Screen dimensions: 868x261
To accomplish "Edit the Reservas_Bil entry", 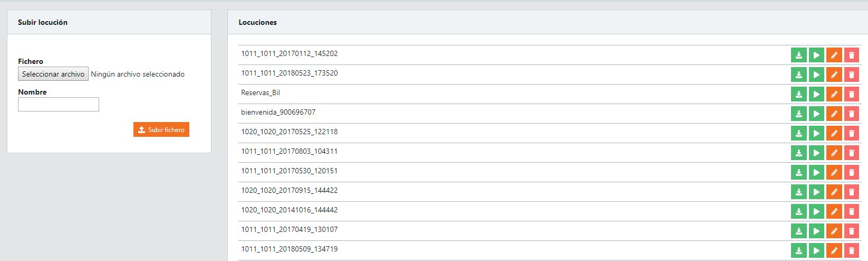I will (x=834, y=94).
